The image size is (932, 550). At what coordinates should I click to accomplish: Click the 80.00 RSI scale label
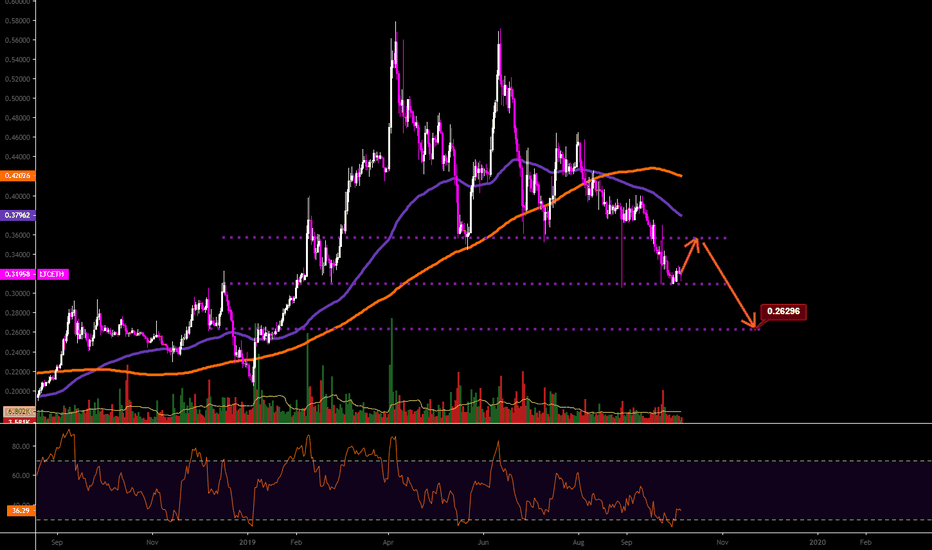pyautogui.click(x=21, y=447)
